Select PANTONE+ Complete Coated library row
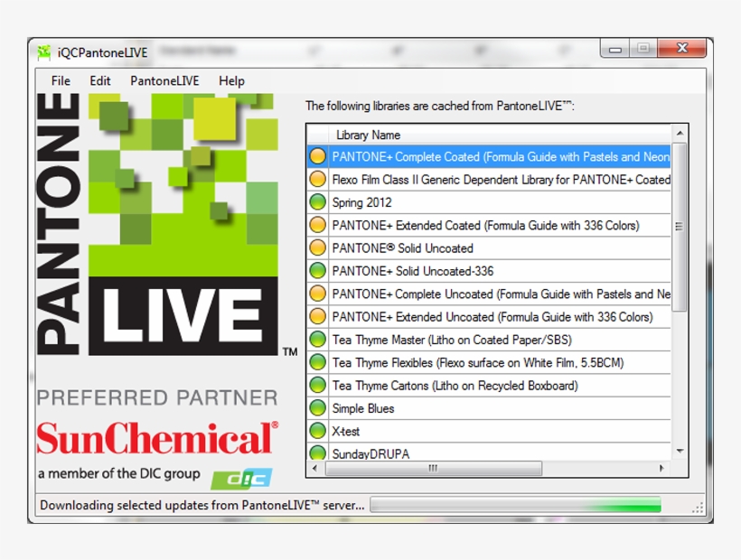Screen dimensions: 741x560 pyautogui.click(x=489, y=156)
